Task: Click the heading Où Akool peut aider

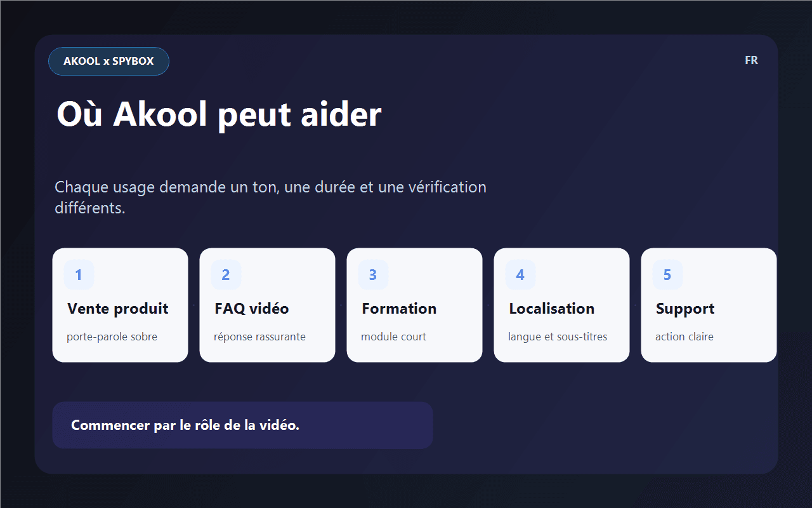Action: (219, 115)
